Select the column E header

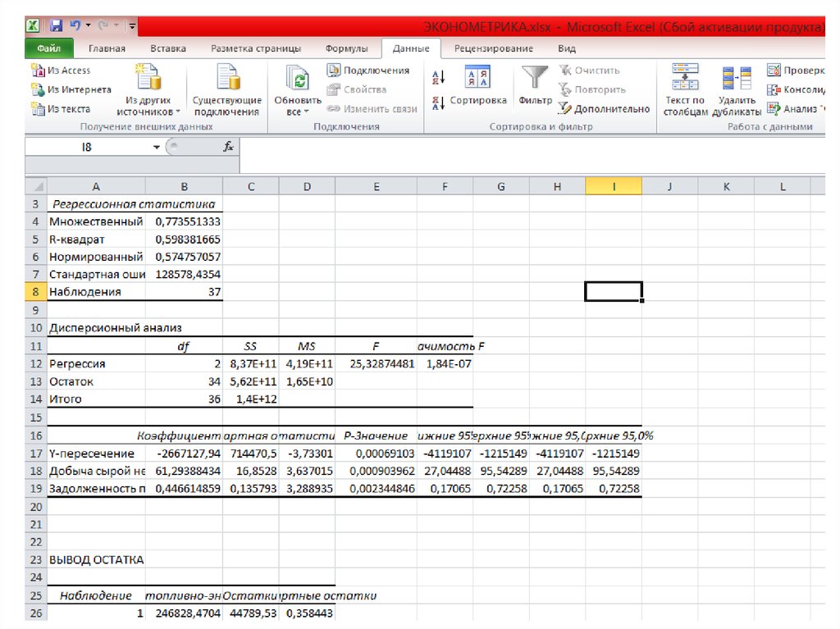(376, 187)
